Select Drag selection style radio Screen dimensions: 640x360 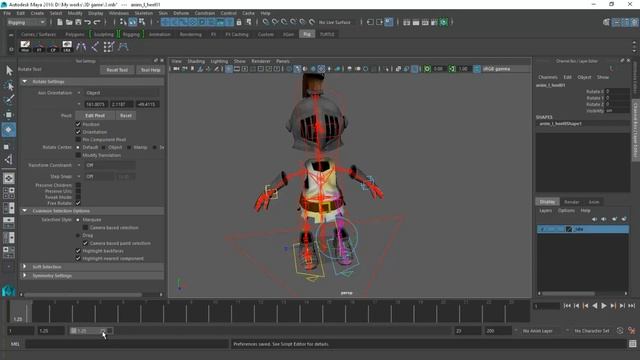pyautogui.click(x=78, y=236)
